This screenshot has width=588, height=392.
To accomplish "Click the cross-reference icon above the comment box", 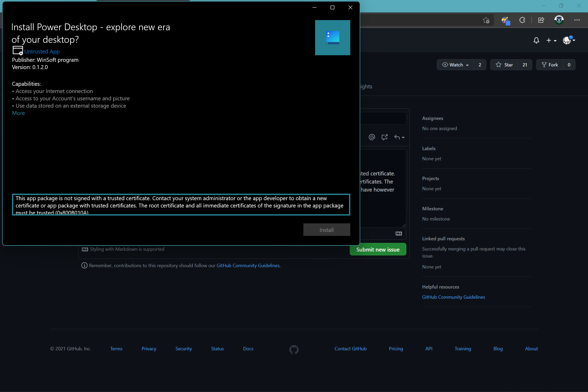I will (384, 137).
